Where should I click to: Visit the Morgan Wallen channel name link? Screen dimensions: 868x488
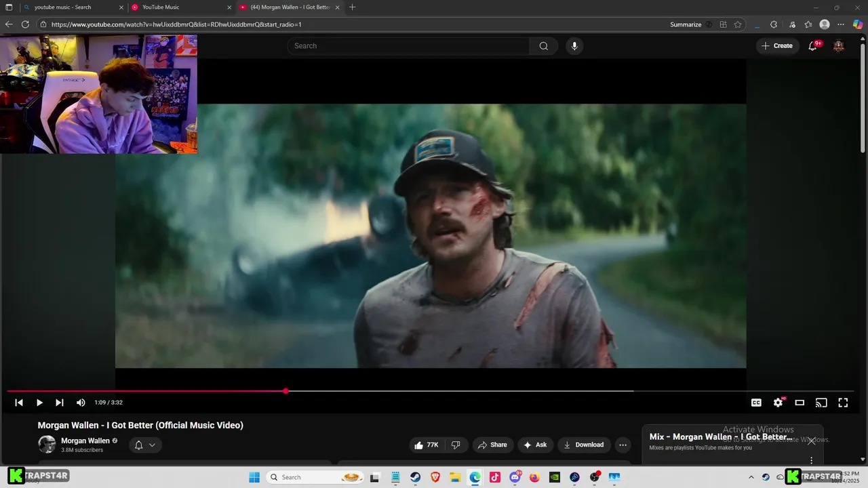coord(85,441)
